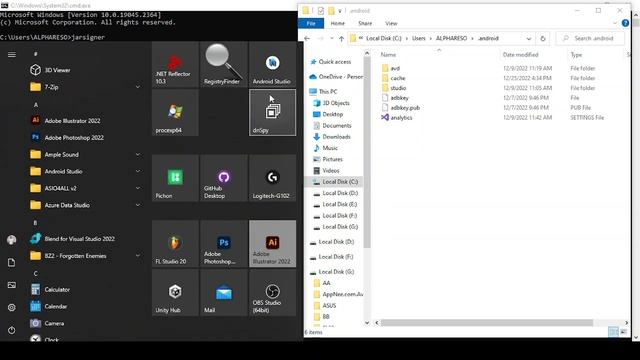Expand the Ample Sound folder group
640x360 pixels.
coord(86,155)
